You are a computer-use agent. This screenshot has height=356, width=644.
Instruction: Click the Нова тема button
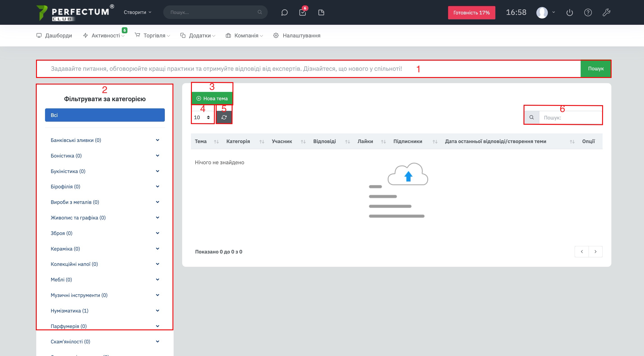click(212, 98)
